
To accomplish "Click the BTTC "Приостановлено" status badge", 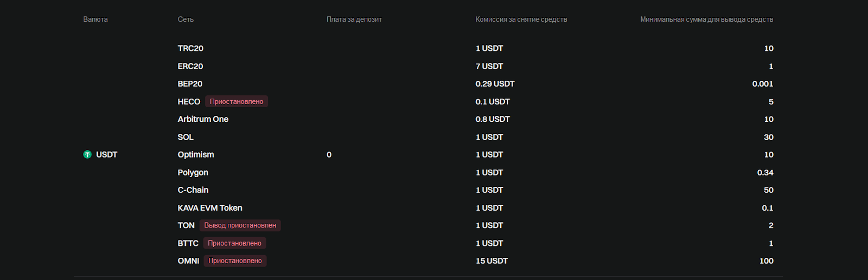I will pos(234,243).
